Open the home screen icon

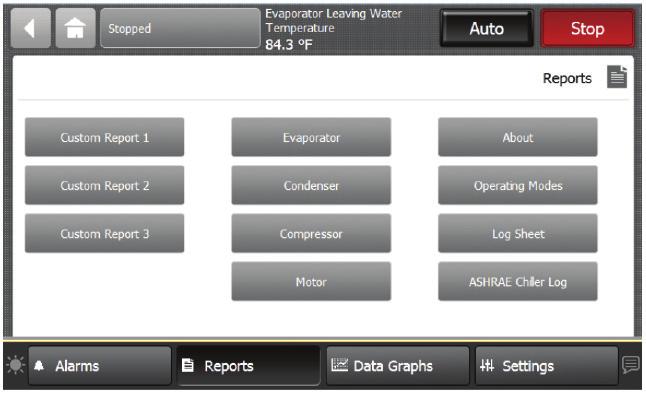coord(75,28)
